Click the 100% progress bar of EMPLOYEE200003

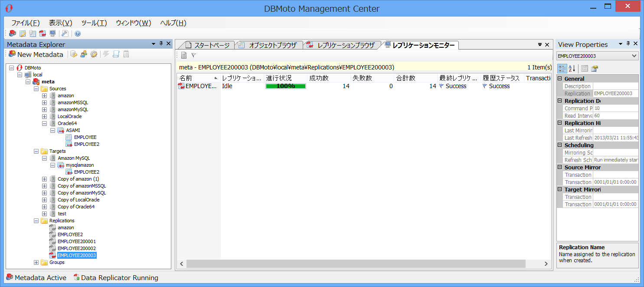pos(286,86)
